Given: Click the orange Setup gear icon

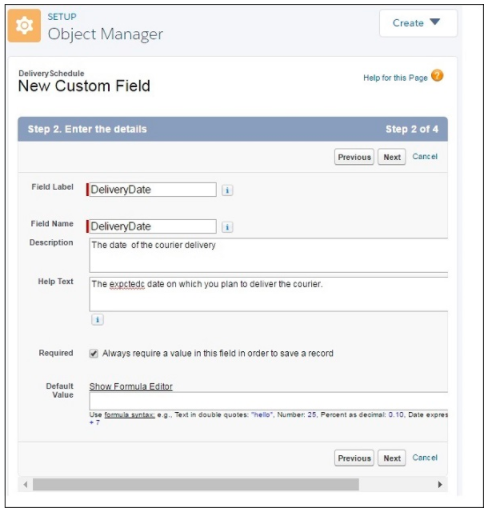Looking at the screenshot, I should (x=24, y=26).
